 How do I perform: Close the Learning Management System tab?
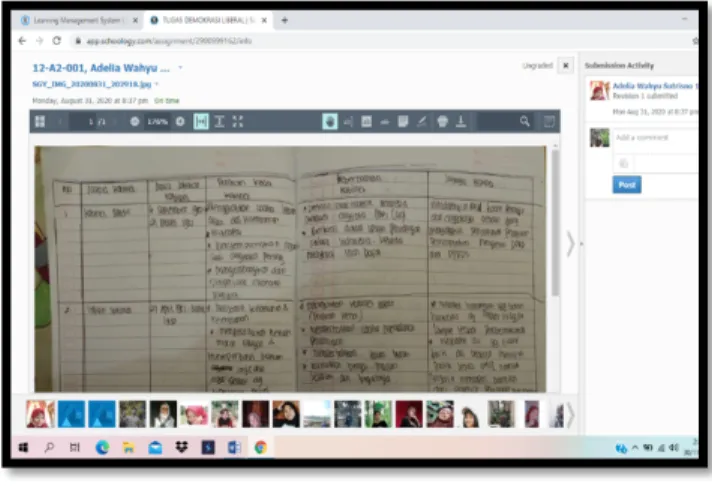coord(135,20)
